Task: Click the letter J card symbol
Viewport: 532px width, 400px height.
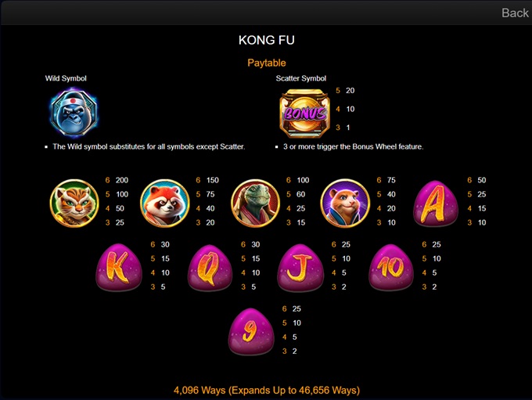Action: (300, 268)
